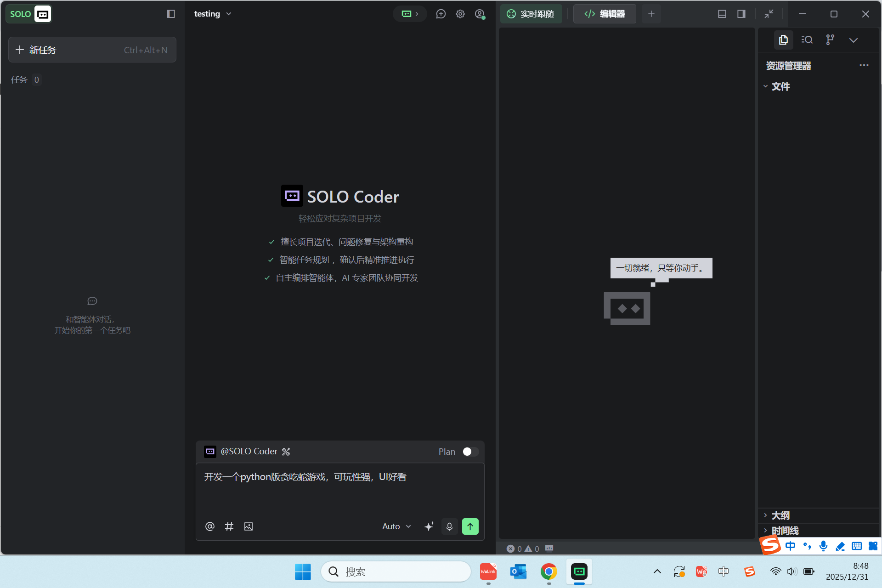
Task: Toggle the right side panel layout icon
Action: click(741, 14)
